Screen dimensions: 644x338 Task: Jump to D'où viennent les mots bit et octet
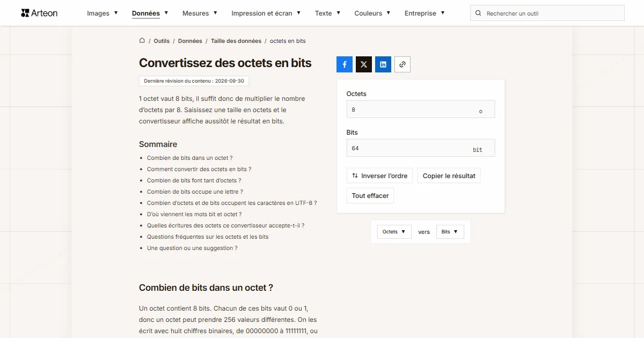[x=194, y=214]
